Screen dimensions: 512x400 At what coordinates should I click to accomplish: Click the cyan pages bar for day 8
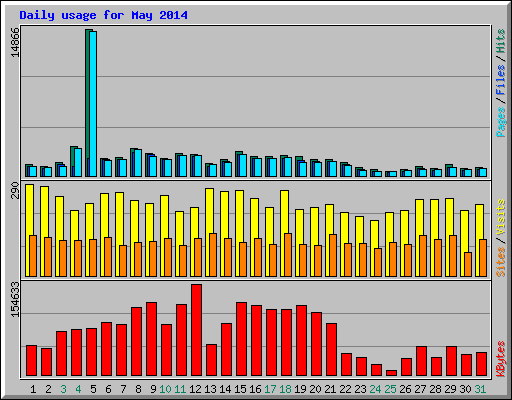pyautogui.click(x=138, y=163)
